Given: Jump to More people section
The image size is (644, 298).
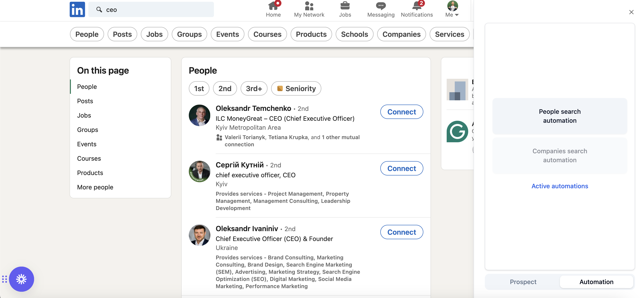Looking at the screenshot, I should [x=95, y=187].
